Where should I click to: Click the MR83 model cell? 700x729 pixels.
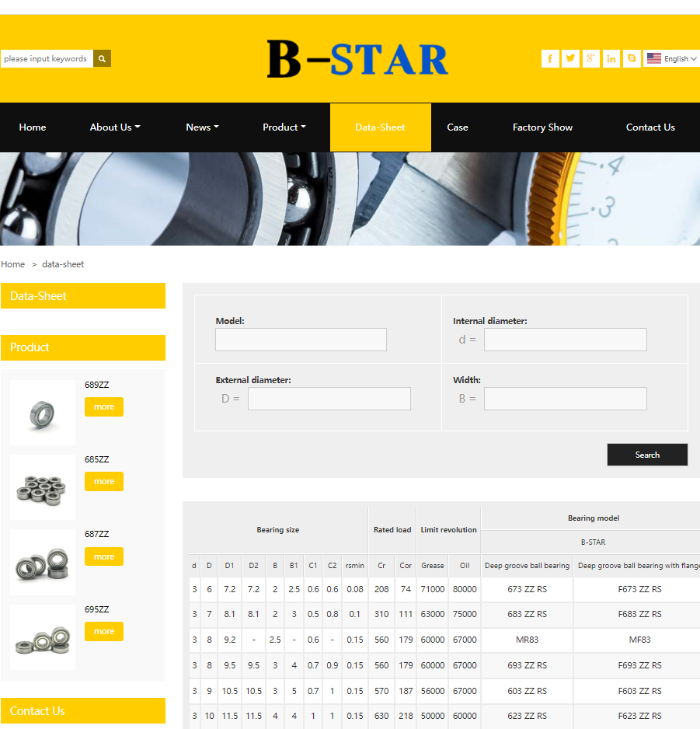[x=527, y=640]
